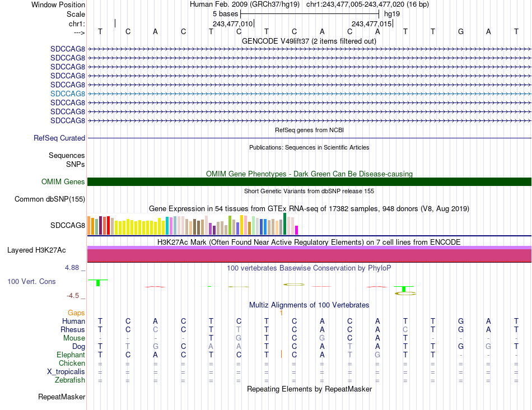Click the SDCCAG8 label beside GTEx expression bars
This screenshot has width=532, height=410.
click(68, 225)
